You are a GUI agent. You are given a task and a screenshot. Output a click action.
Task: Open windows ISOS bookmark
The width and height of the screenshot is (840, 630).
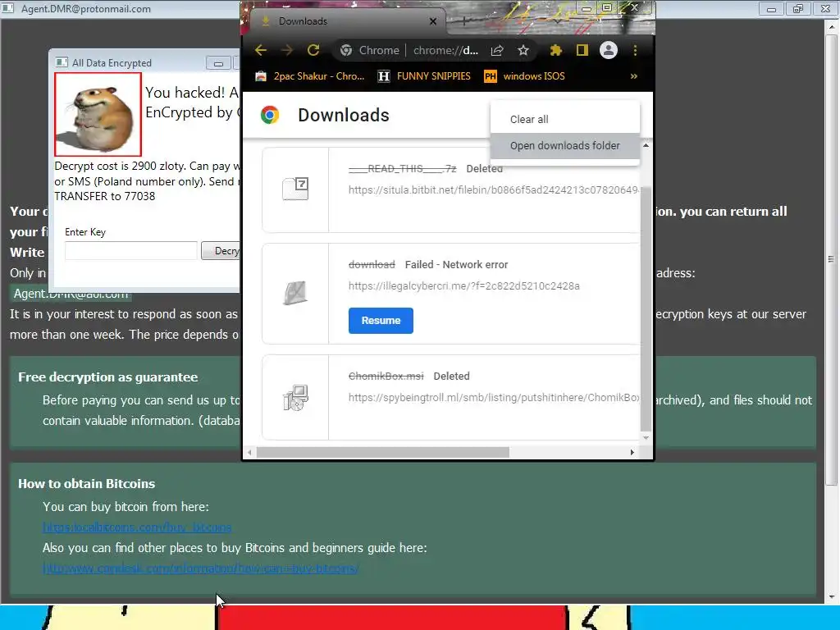(525, 76)
